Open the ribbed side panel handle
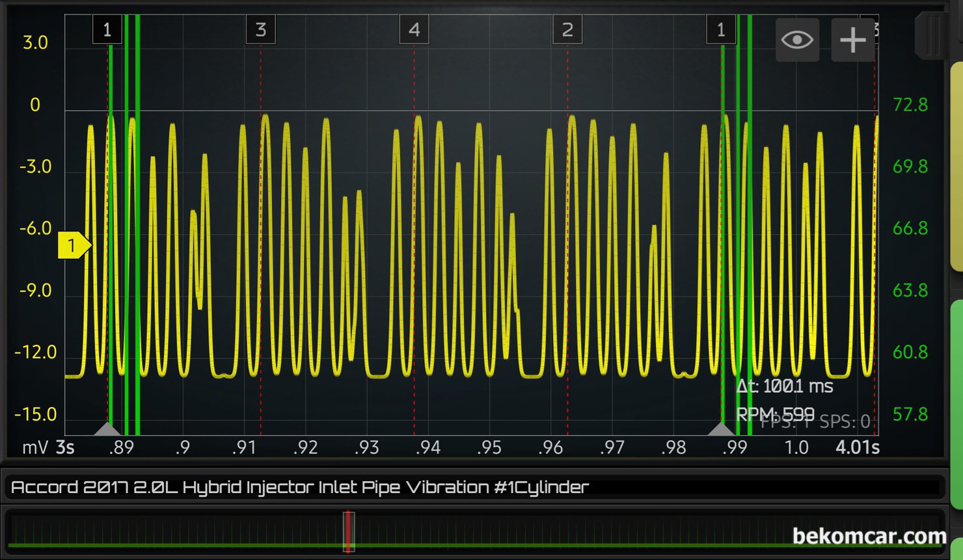The image size is (963, 560). pyautogui.click(x=932, y=36)
